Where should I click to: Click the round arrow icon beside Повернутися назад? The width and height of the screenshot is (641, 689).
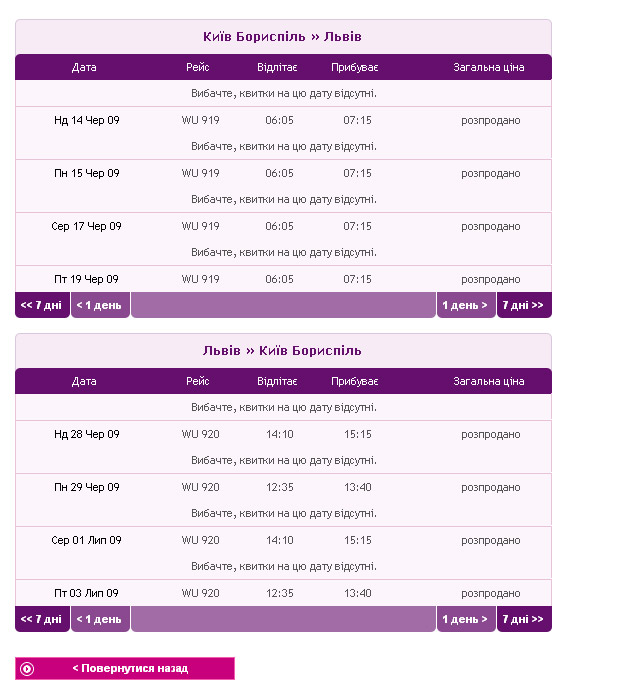pyautogui.click(x=27, y=668)
